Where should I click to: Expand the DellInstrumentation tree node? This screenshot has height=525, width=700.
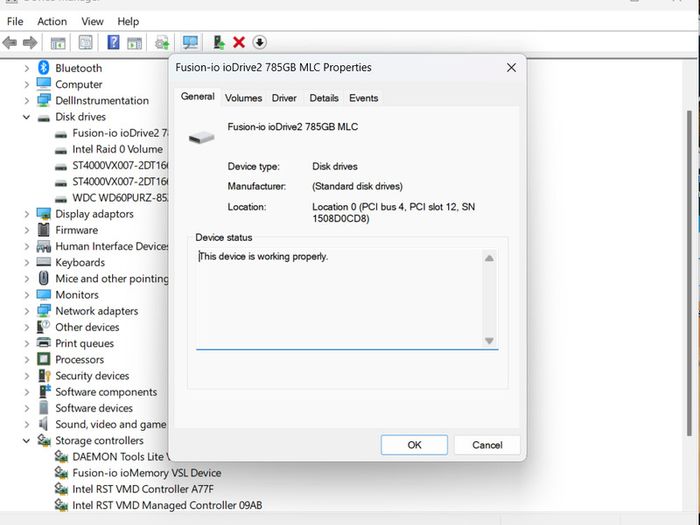(x=26, y=100)
